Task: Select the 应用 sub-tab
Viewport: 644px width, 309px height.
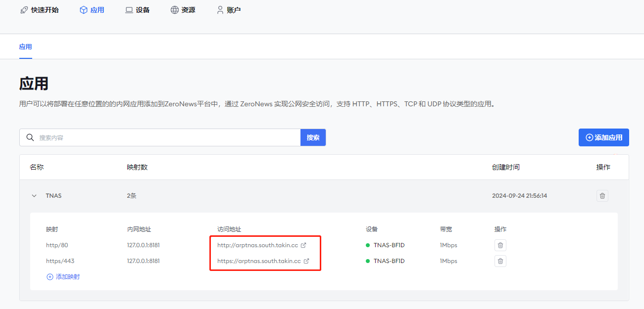Action: pos(25,47)
